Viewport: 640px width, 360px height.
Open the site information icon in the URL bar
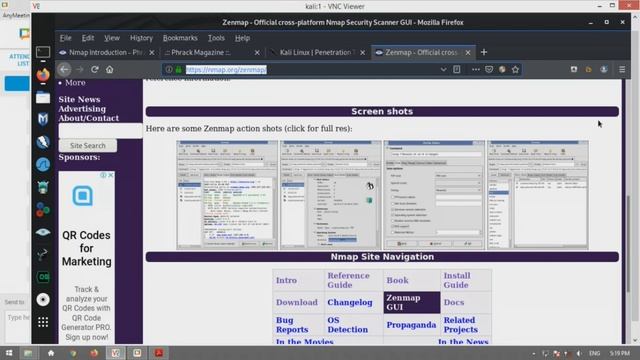[x=169, y=69]
